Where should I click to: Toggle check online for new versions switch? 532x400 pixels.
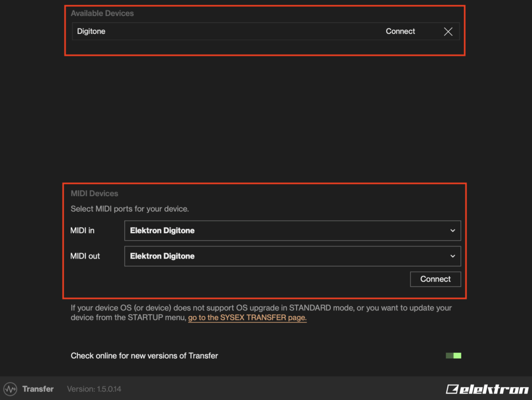(453, 356)
